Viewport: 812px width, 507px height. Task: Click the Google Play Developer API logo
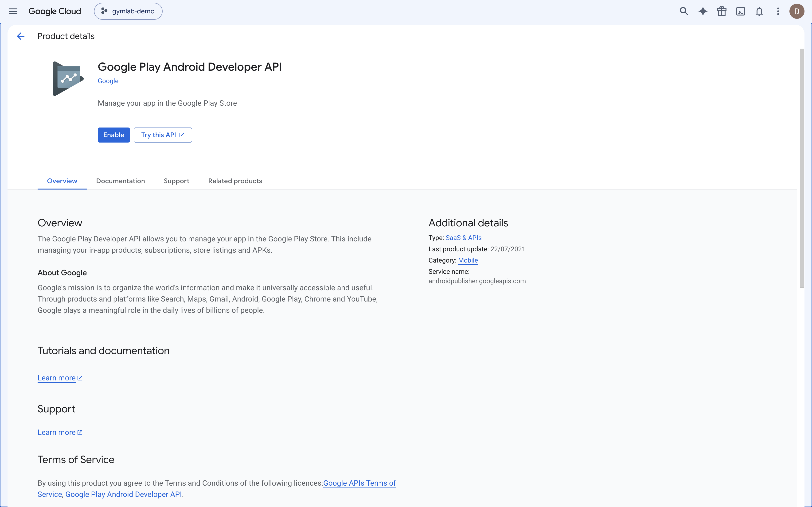[68, 78]
